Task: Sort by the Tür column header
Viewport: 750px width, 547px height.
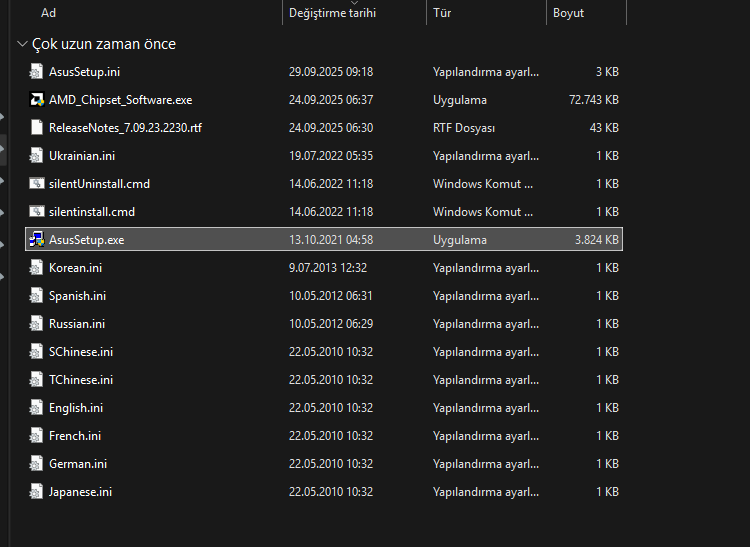Action: click(x=442, y=13)
